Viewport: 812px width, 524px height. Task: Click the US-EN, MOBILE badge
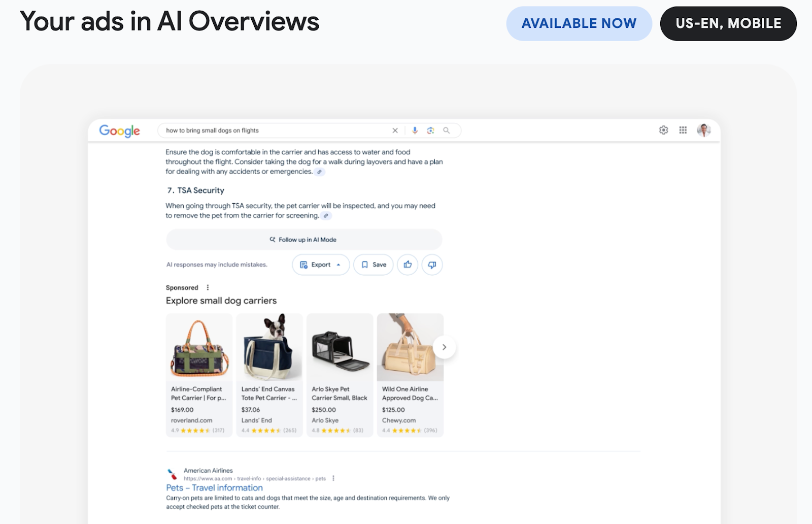tap(728, 23)
